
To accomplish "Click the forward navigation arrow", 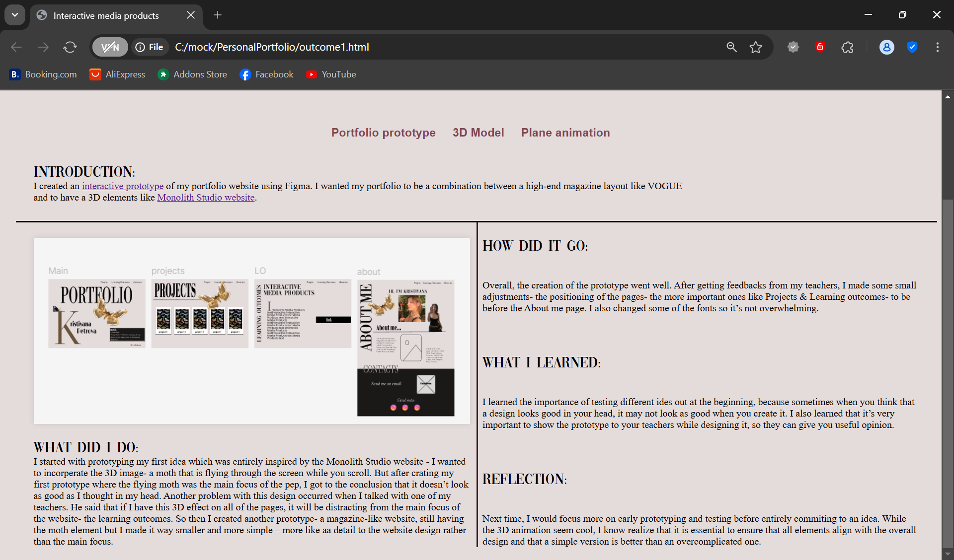I will (x=43, y=47).
